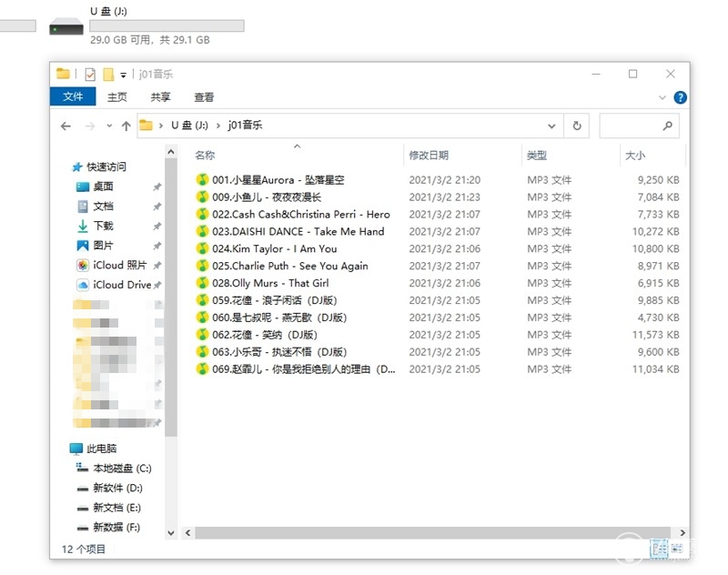Select file 001.小星星Aurora - 坠落星空
Screen dimensions: 728x575
pos(278,180)
